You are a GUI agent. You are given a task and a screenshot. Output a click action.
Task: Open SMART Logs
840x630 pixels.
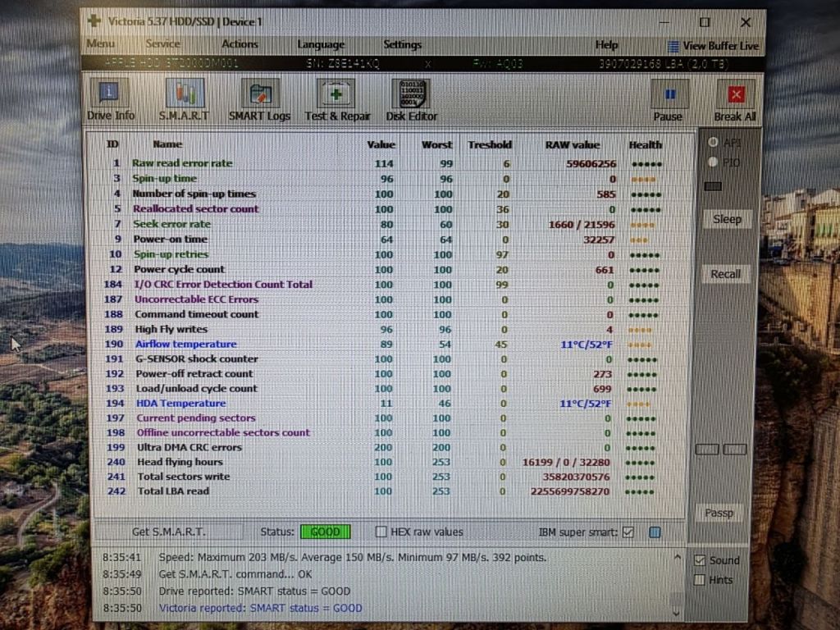[260, 99]
